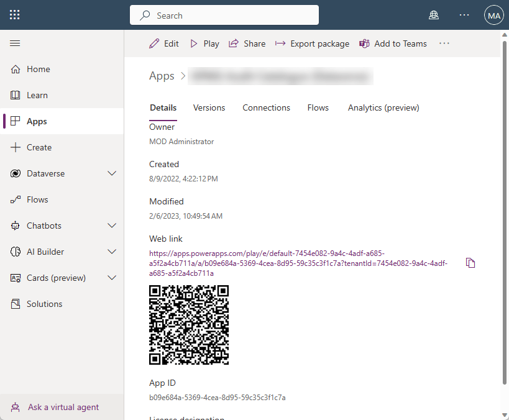This screenshot has width=509, height=420.
Task: Click the modified date 2/6/2023 text
Action: (186, 216)
